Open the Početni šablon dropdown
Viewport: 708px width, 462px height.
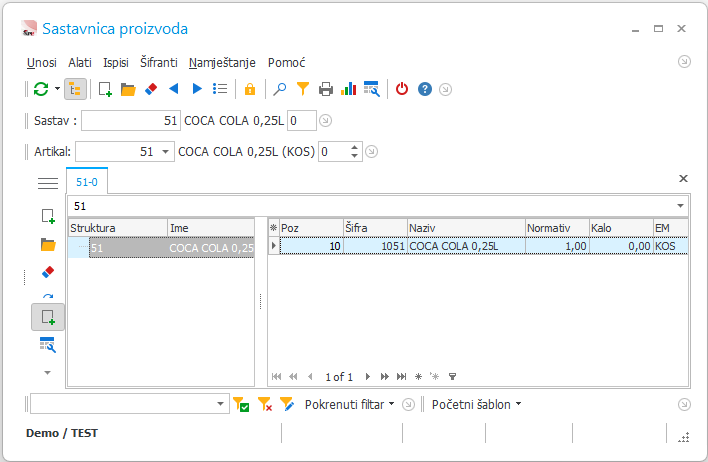[x=476, y=404]
